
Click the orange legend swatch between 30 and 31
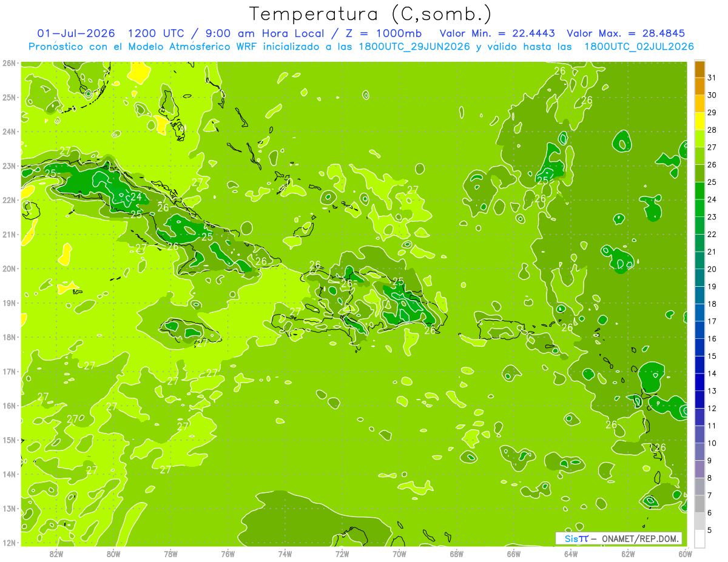(699, 87)
